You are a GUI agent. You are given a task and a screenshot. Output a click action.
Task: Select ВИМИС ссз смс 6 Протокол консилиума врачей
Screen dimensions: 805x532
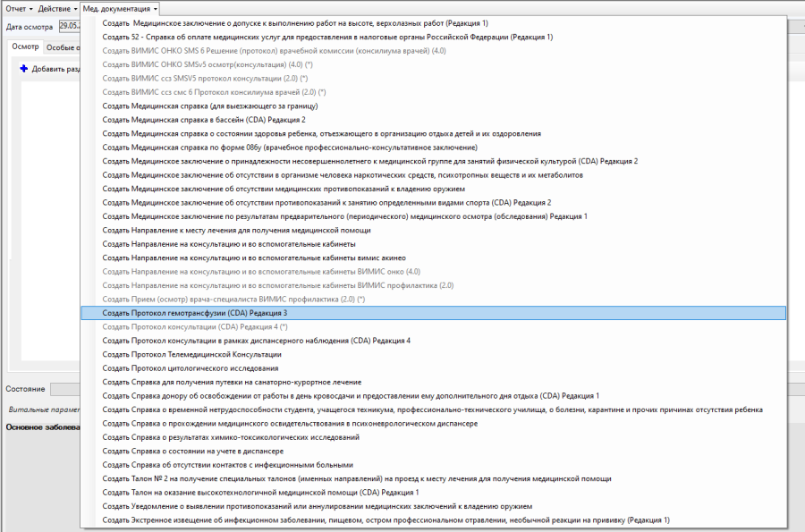[x=434, y=92]
